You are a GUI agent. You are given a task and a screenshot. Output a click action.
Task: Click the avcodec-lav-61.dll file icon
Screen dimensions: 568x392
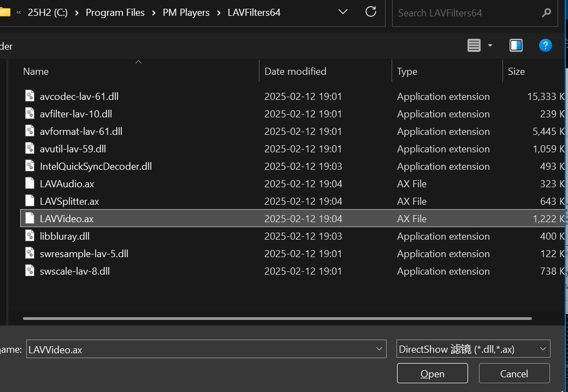[29, 96]
